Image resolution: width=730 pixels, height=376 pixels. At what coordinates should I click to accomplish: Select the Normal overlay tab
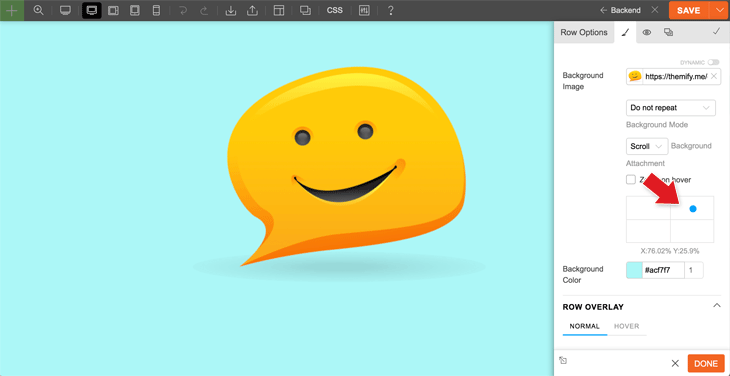pyautogui.click(x=585, y=326)
